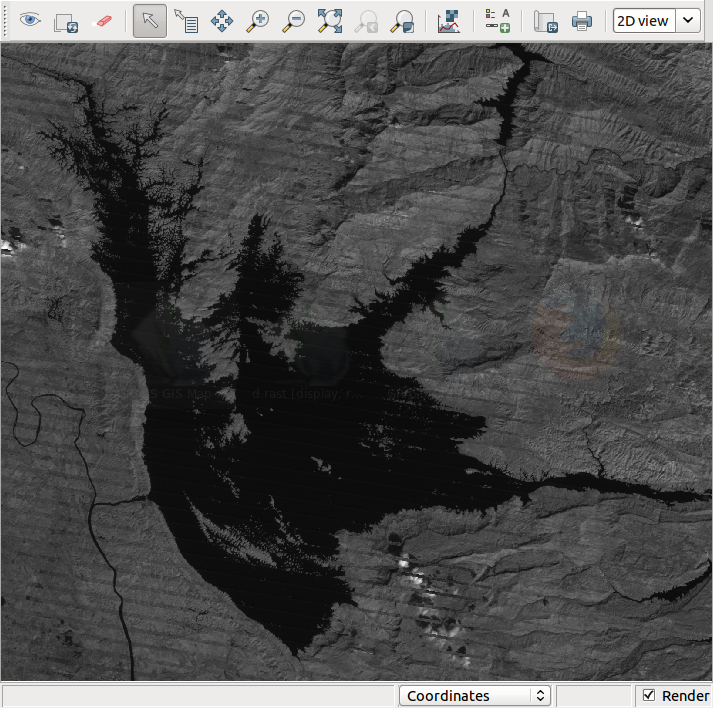Select the Pan tool
This screenshot has height=708, width=713.
click(x=222, y=21)
